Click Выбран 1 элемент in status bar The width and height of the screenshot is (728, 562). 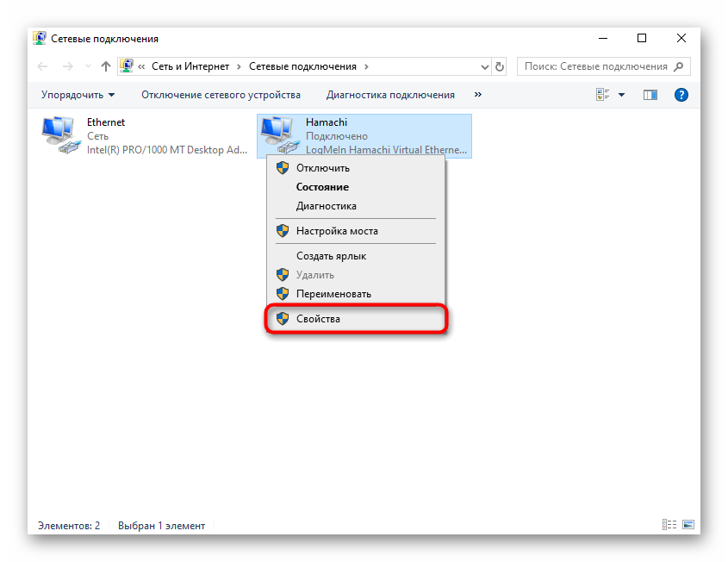(162, 525)
